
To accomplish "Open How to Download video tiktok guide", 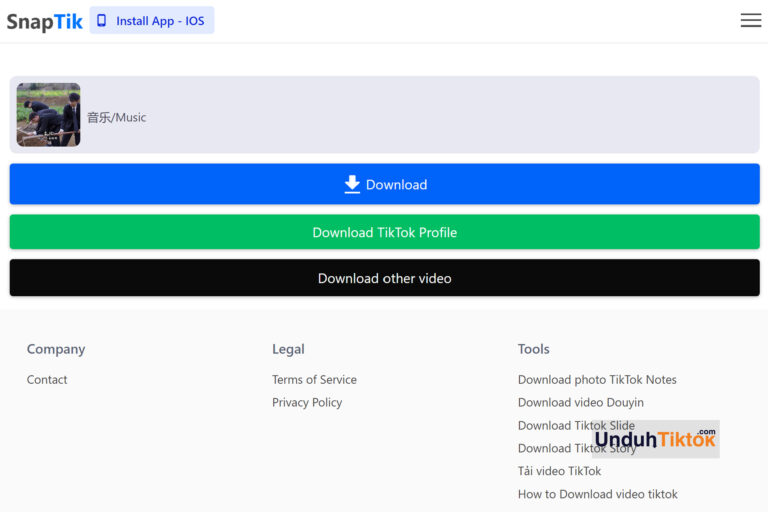I will pos(597,494).
